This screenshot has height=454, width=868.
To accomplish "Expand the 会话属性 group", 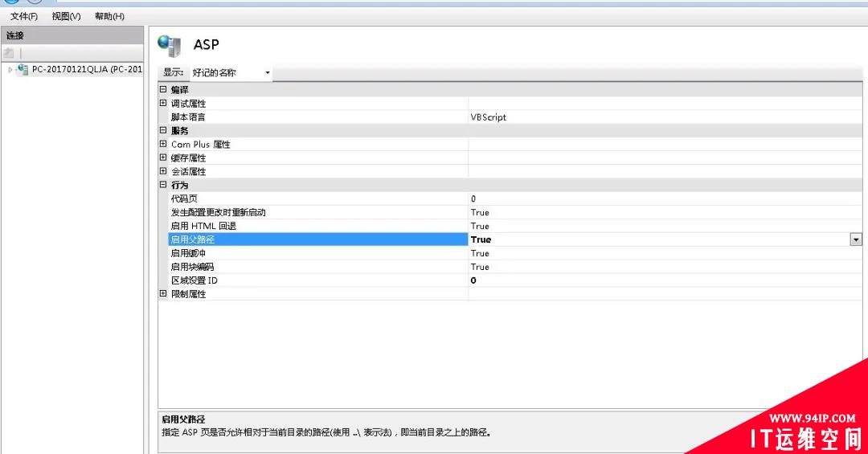I will coord(163,171).
